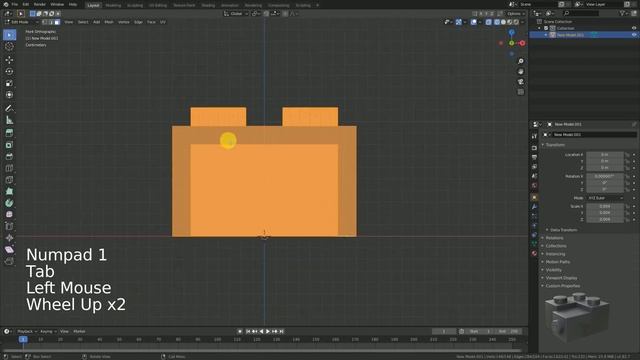Collapse the Transform panel
The image size is (640, 360).
pyautogui.click(x=555, y=145)
